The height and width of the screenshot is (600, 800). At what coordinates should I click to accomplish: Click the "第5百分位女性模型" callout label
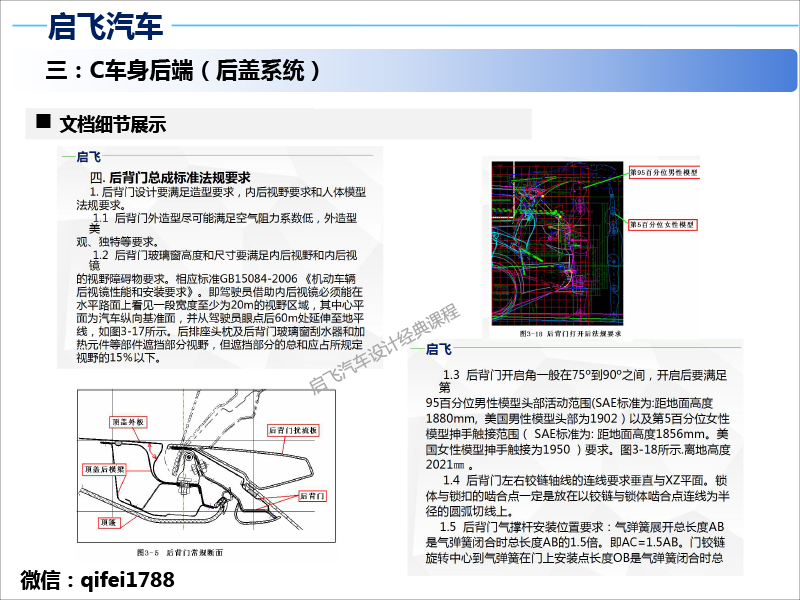point(662,224)
